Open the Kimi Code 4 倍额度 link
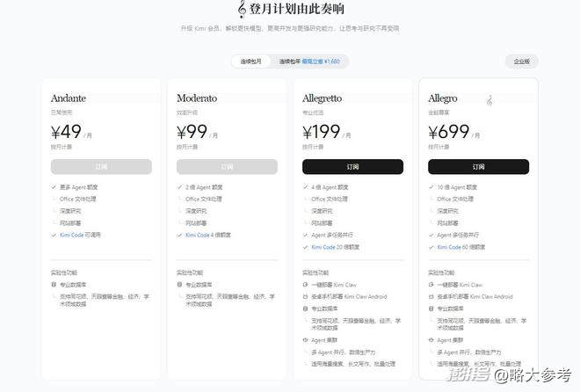 pos(207,235)
